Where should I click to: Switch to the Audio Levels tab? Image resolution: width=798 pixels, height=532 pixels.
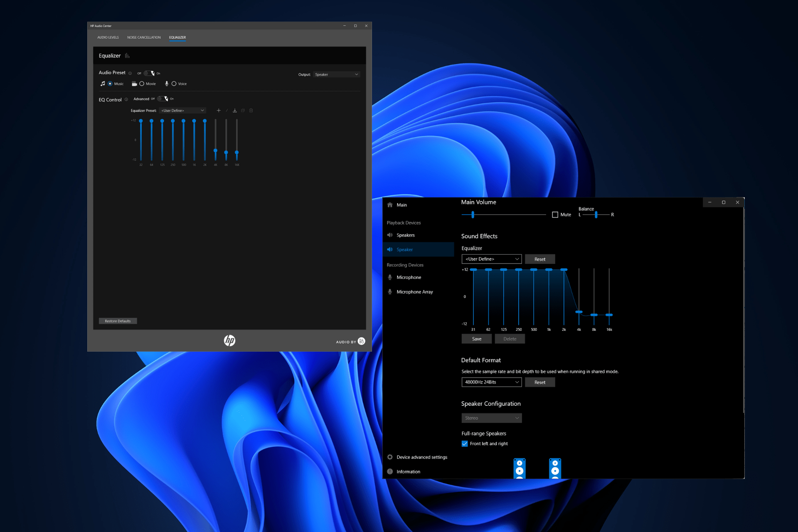click(x=108, y=37)
